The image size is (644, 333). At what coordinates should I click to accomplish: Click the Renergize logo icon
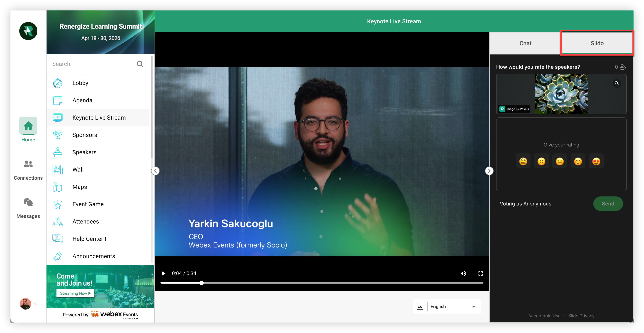[x=28, y=31]
